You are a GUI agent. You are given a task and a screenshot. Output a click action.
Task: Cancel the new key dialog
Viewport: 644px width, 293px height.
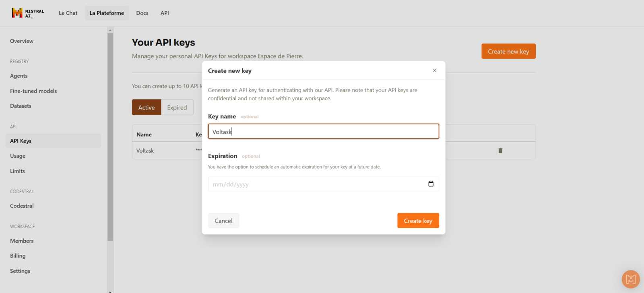(x=223, y=221)
